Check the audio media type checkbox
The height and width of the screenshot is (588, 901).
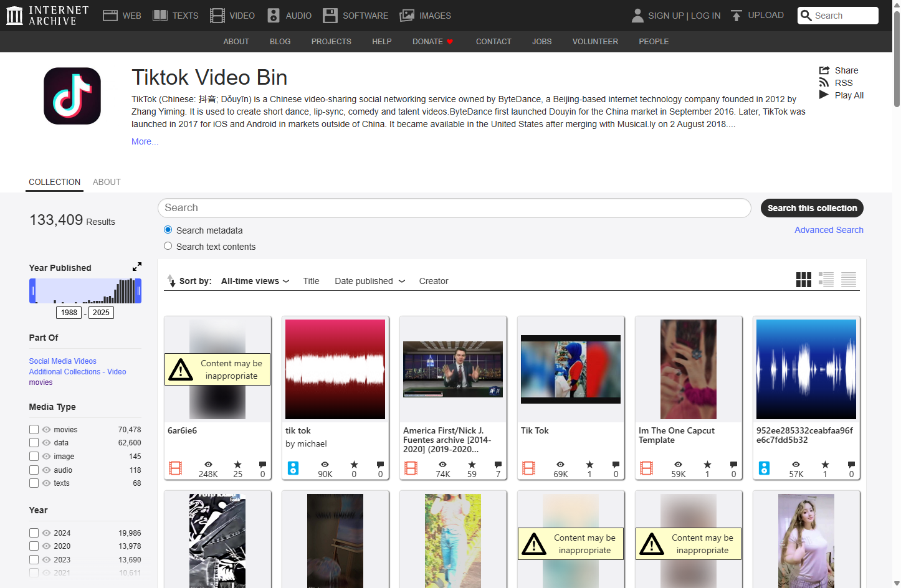click(34, 470)
